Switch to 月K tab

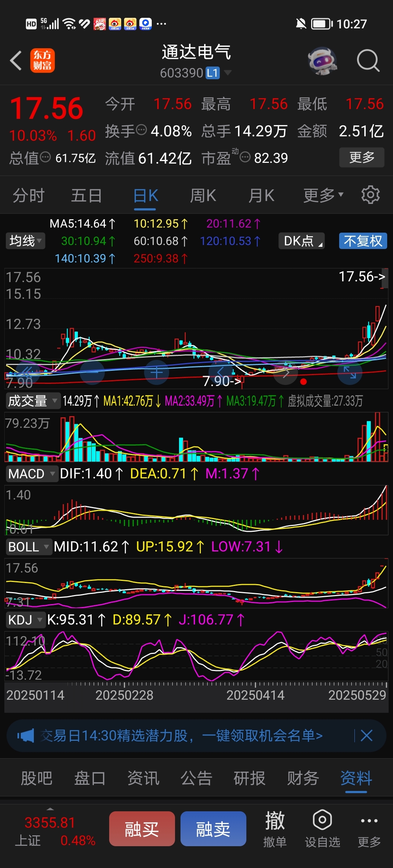(x=261, y=196)
